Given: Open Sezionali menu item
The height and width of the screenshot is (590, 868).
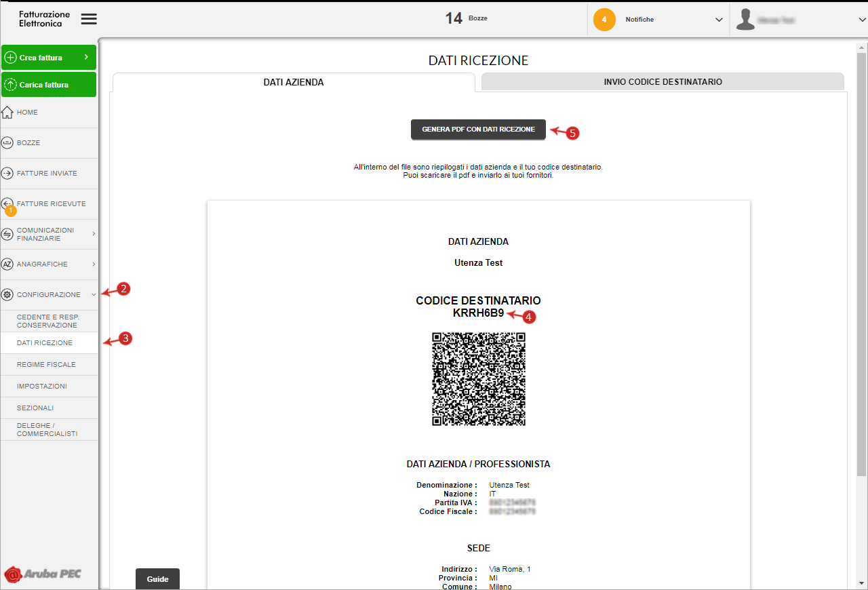Looking at the screenshot, I should (49, 408).
